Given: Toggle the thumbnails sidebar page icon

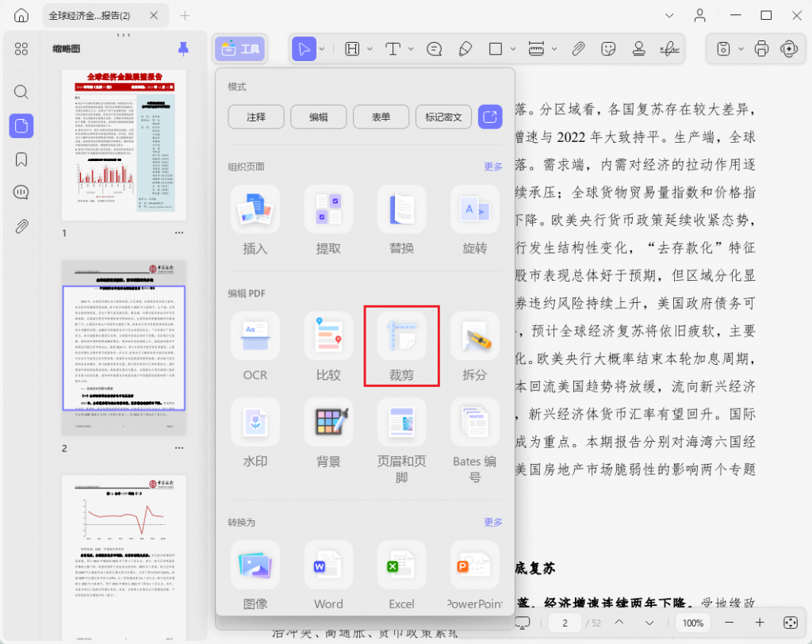Looking at the screenshot, I should (21, 126).
